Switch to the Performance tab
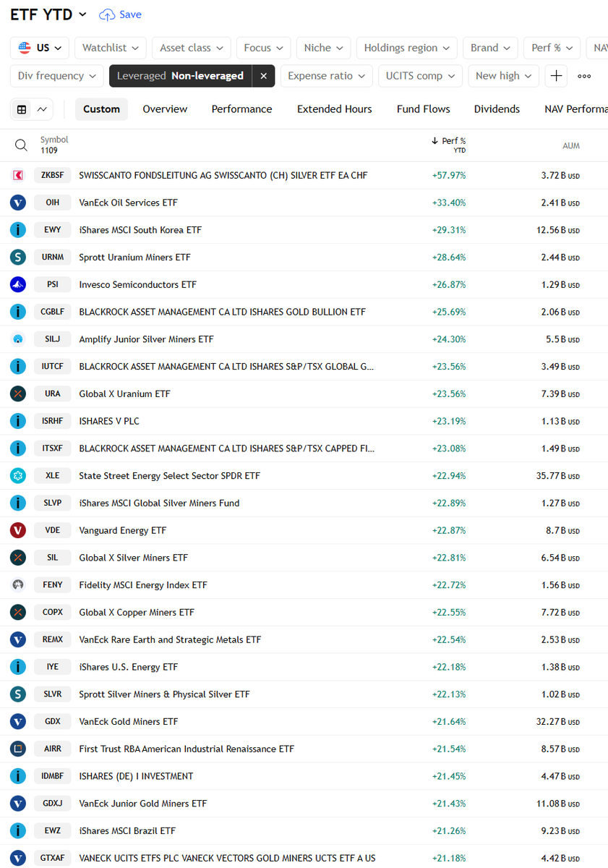 tap(241, 109)
